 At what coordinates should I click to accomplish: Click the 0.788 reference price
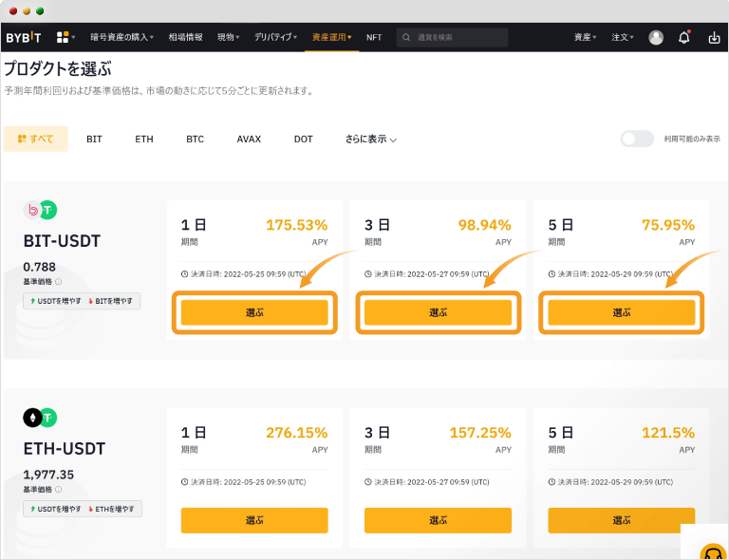point(40,268)
